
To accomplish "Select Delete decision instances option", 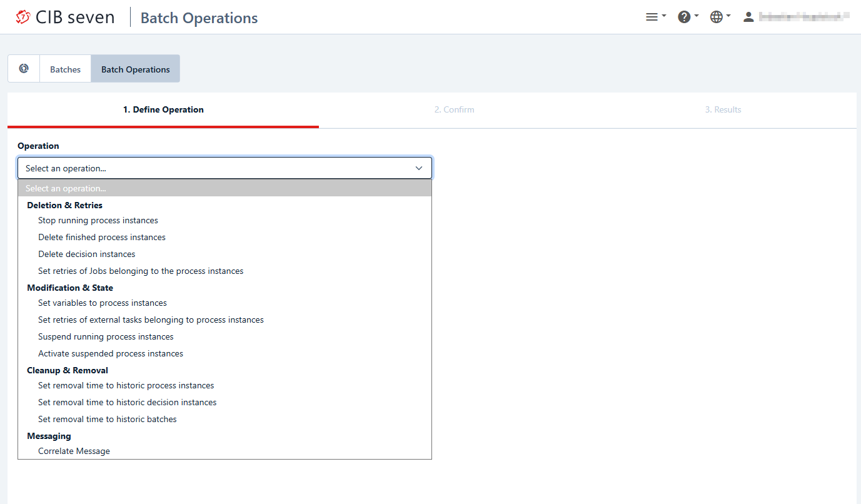I will pos(87,254).
